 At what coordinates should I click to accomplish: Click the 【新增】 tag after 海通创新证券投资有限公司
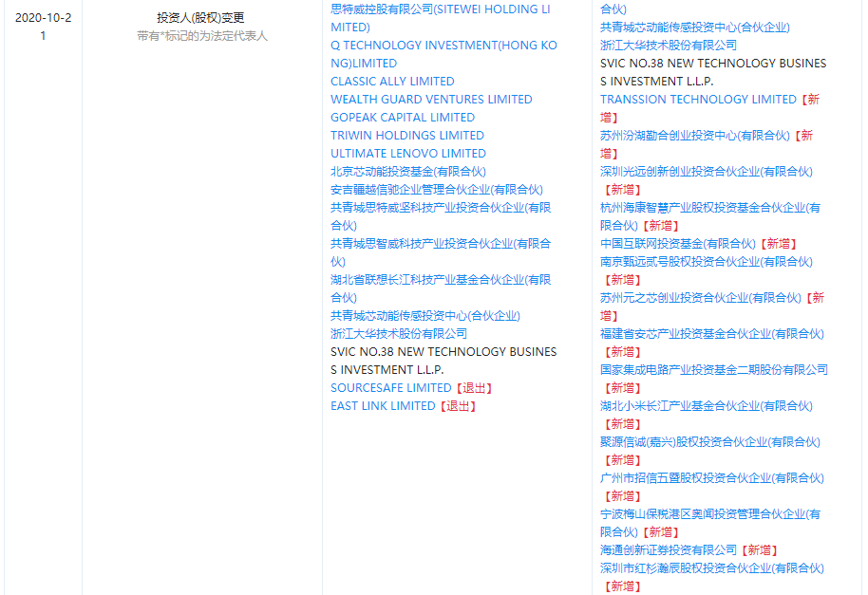(760, 550)
